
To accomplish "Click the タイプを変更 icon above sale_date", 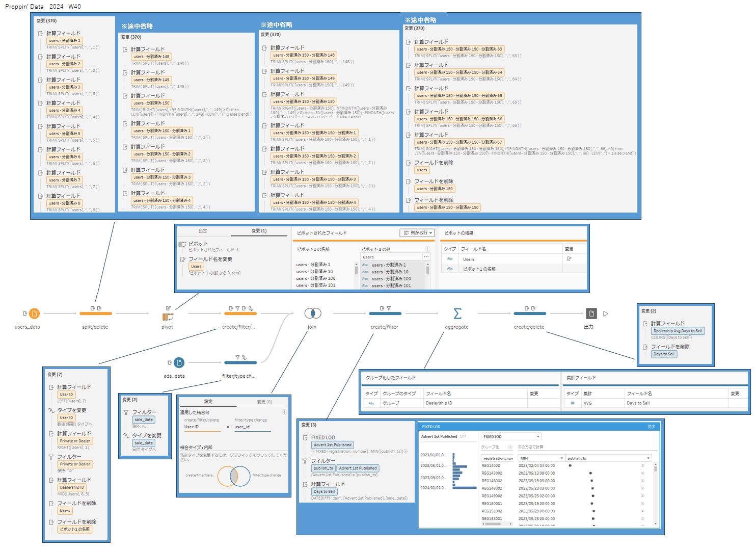I will (x=126, y=436).
